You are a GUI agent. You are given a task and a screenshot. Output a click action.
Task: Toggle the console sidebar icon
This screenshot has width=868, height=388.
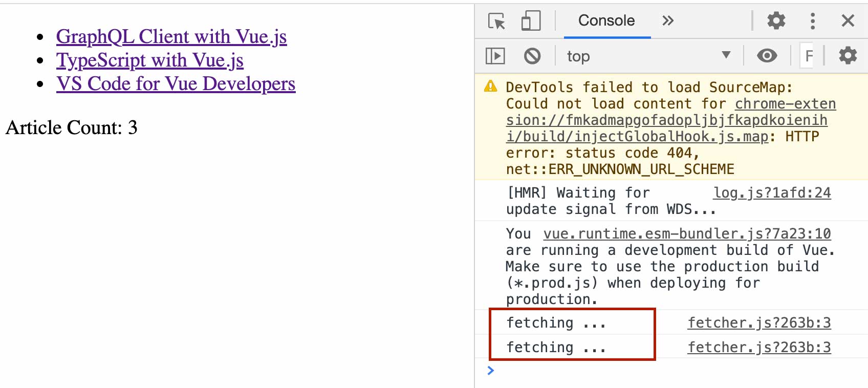(495, 56)
